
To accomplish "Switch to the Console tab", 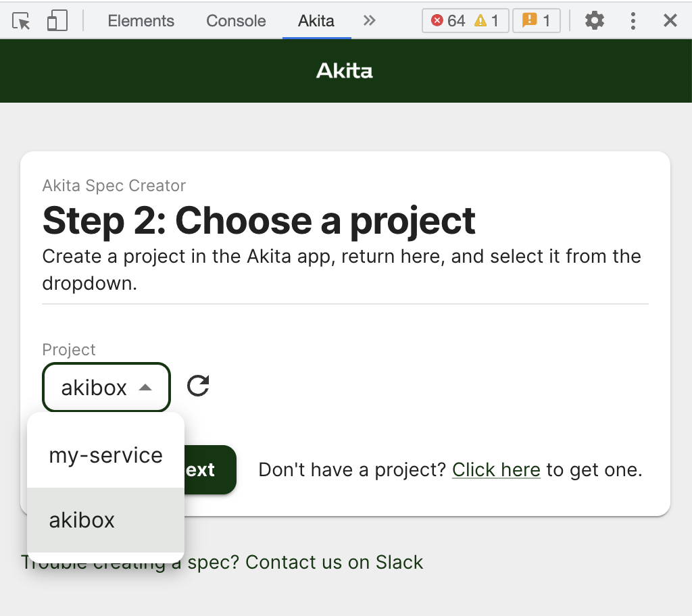I will pyautogui.click(x=236, y=21).
